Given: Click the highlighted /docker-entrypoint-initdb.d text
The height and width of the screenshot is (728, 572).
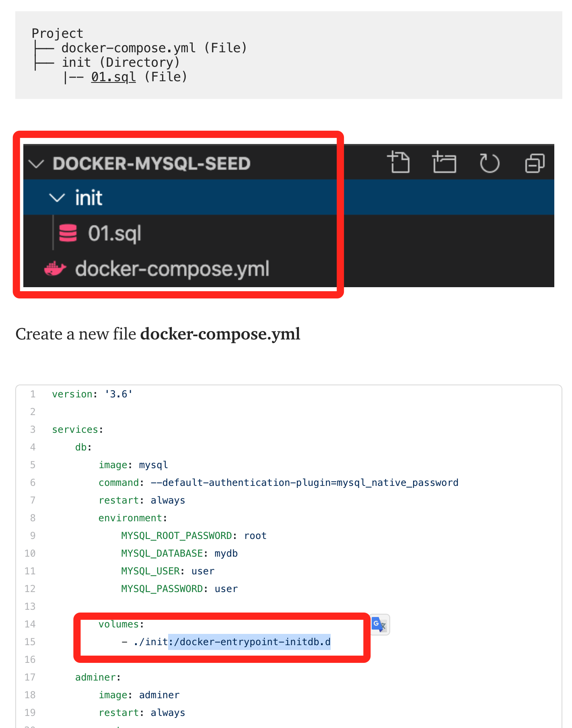Looking at the screenshot, I should pyautogui.click(x=249, y=642).
